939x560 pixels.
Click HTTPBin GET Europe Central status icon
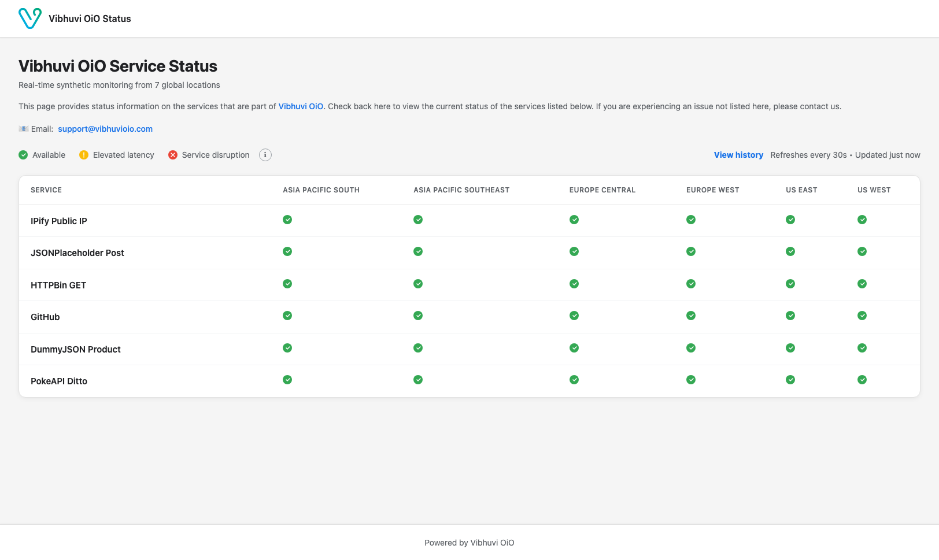tap(574, 284)
